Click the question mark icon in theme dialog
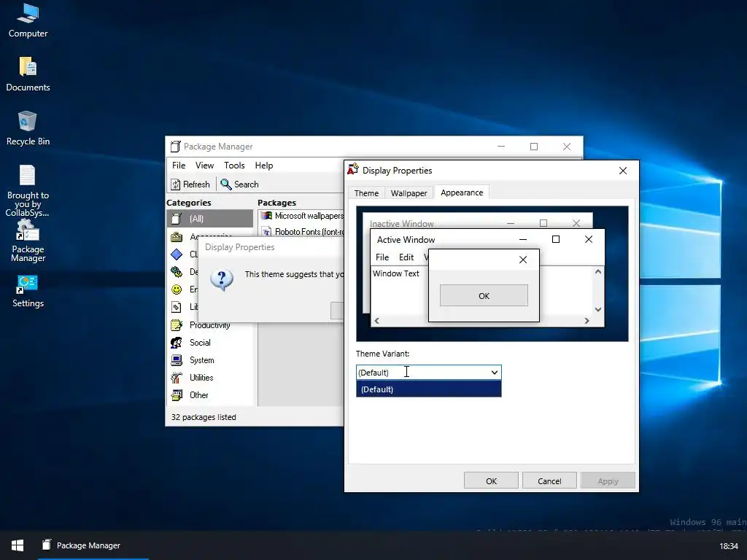 click(x=222, y=279)
